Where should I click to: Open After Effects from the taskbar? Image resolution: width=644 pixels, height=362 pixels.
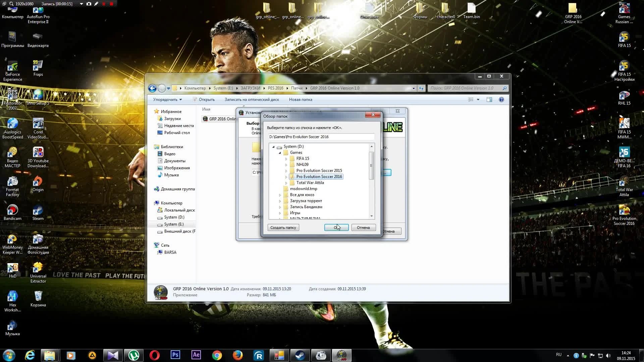click(196, 355)
